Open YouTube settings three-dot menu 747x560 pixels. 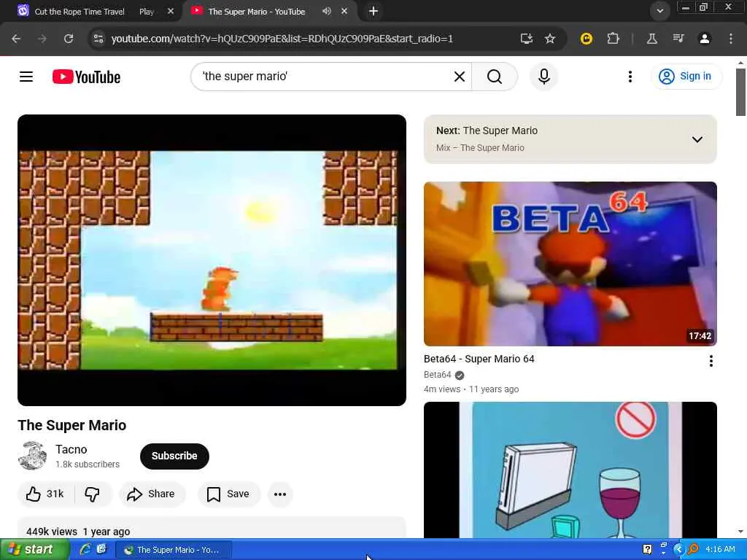(630, 76)
